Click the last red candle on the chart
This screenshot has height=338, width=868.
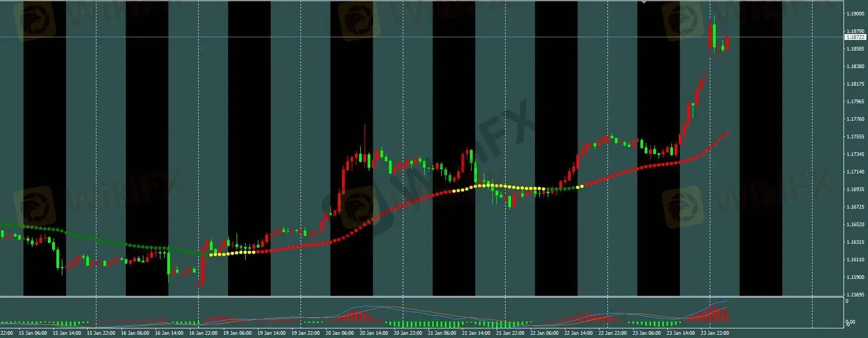727,44
